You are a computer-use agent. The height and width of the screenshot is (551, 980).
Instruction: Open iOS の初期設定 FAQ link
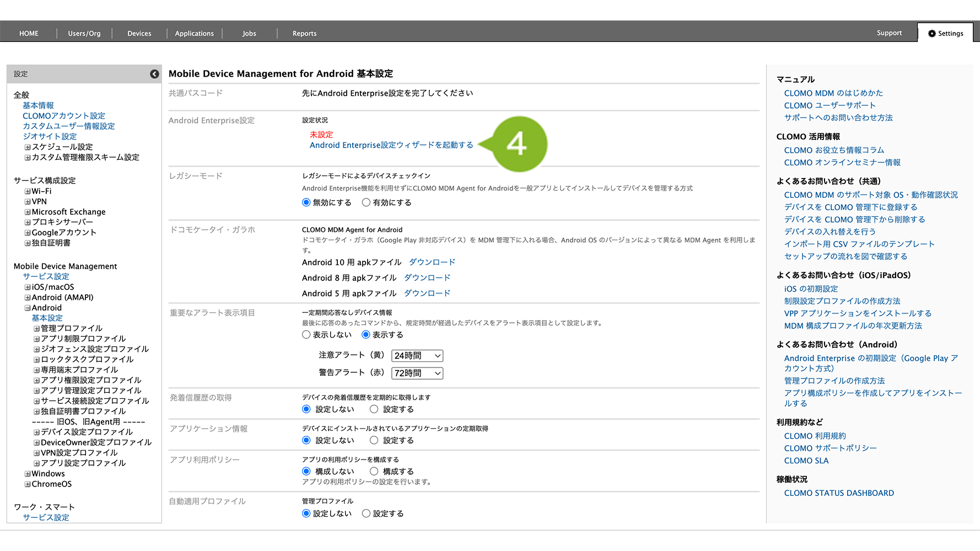(811, 289)
